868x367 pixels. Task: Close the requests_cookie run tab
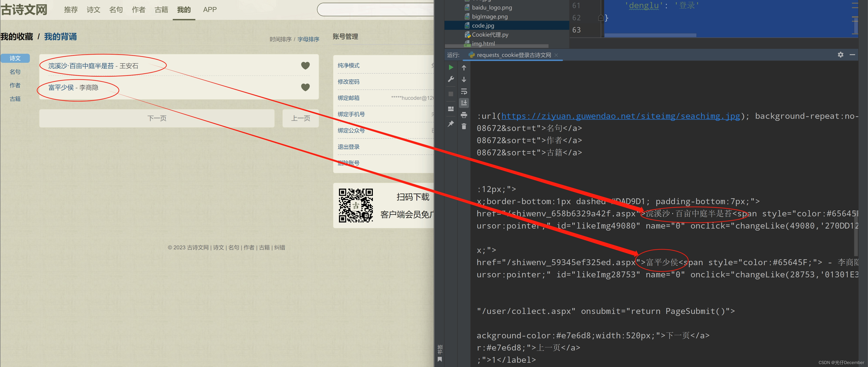(556, 55)
